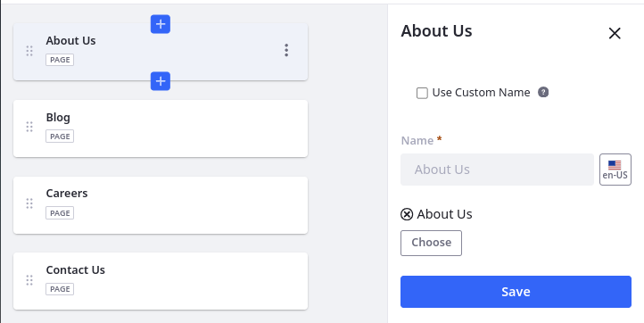Enable the Use Custom Name checkbox
Screen dimensions: 644x323
pos(422,93)
